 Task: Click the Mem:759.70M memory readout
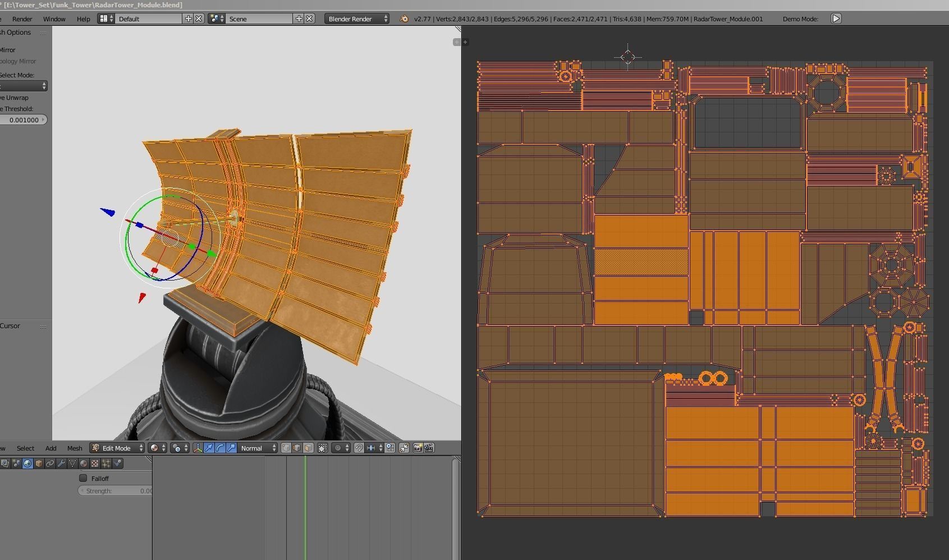click(x=668, y=19)
